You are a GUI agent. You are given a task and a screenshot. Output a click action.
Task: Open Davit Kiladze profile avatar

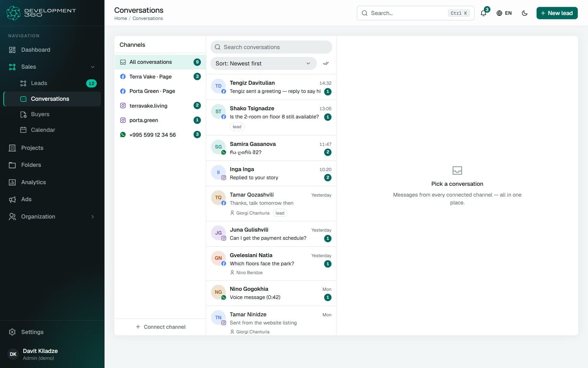(x=13, y=354)
